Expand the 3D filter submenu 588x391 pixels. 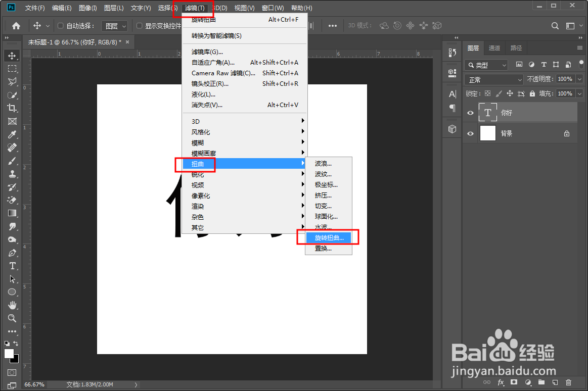[x=245, y=121]
